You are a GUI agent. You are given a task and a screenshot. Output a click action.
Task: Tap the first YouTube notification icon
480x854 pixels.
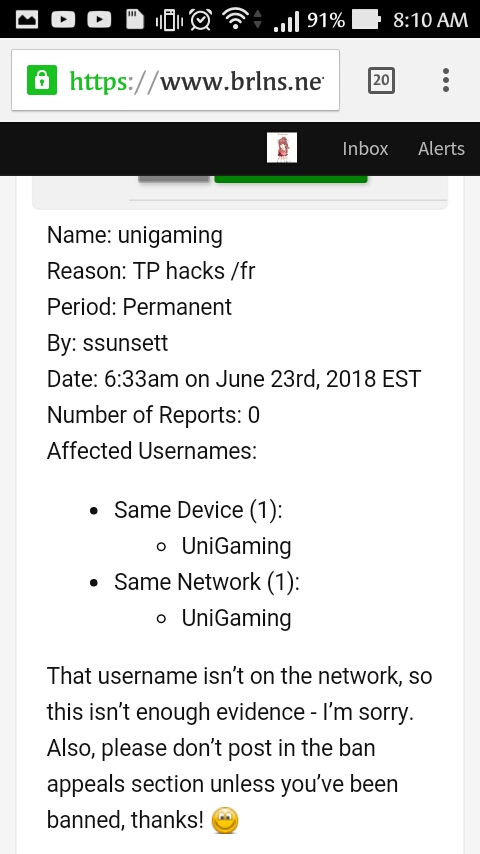tap(63, 20)
